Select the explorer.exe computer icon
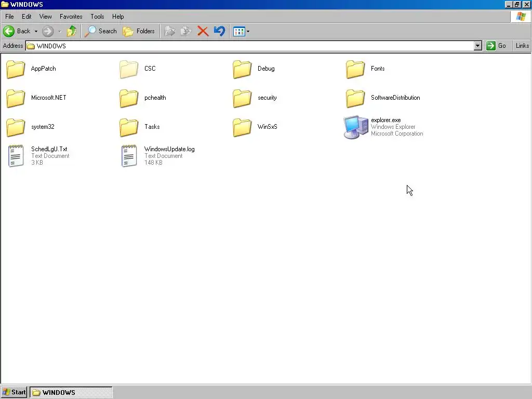Image resolution: width=532 pixels, height=399 pixels. 355,127
